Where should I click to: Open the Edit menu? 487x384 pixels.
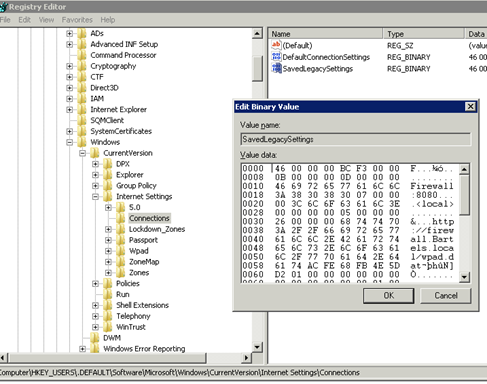click(x=24, y=20)
